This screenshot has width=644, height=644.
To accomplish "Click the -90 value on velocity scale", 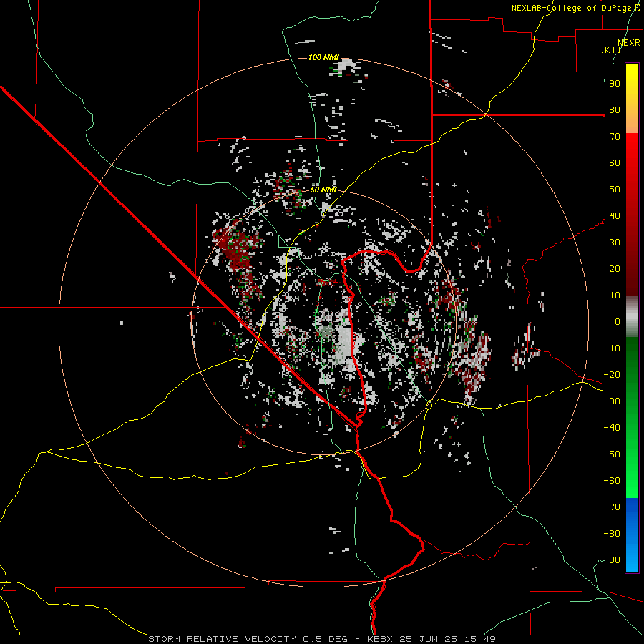I will click(x=612, y=560).
